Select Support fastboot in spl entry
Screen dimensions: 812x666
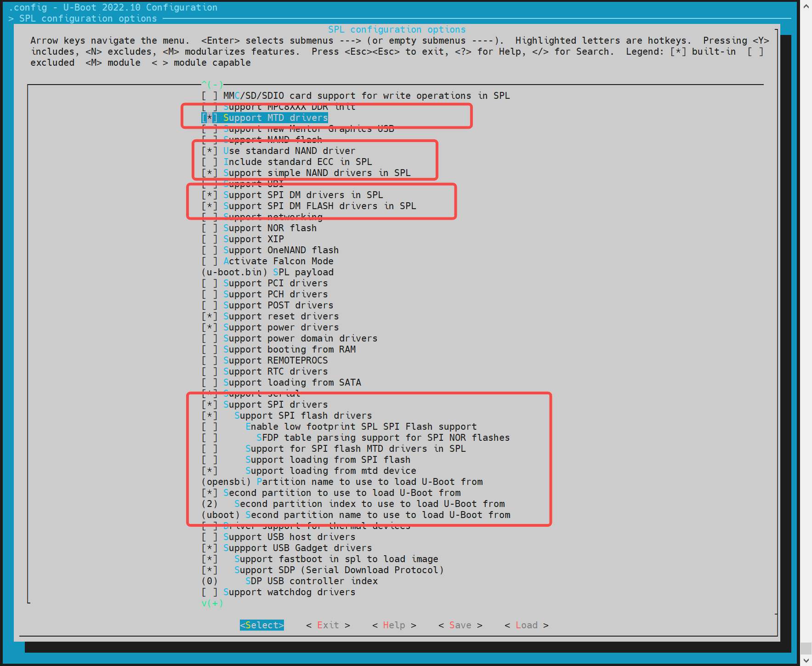coord(336,559)
